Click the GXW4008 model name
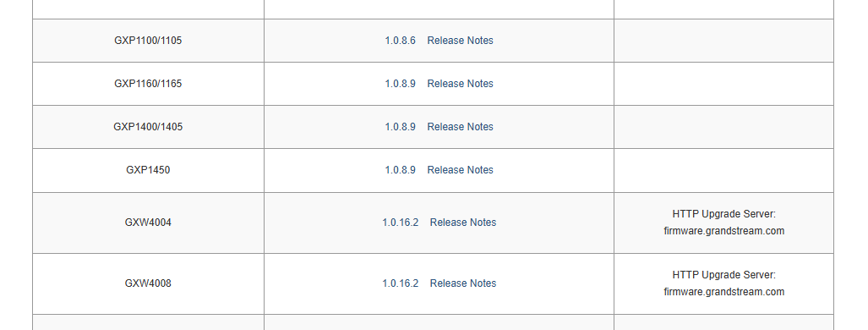This screenshot has width=868, height=330. tap(148, 283)
